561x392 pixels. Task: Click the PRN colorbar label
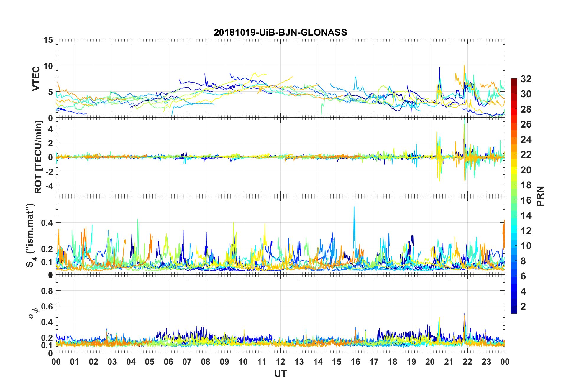click(540, 196)
